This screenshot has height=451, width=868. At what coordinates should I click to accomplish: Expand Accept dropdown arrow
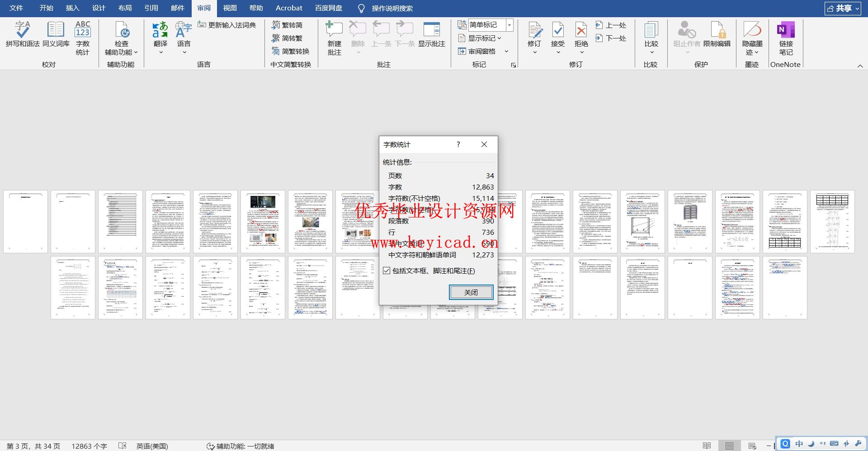click(558, 52)
